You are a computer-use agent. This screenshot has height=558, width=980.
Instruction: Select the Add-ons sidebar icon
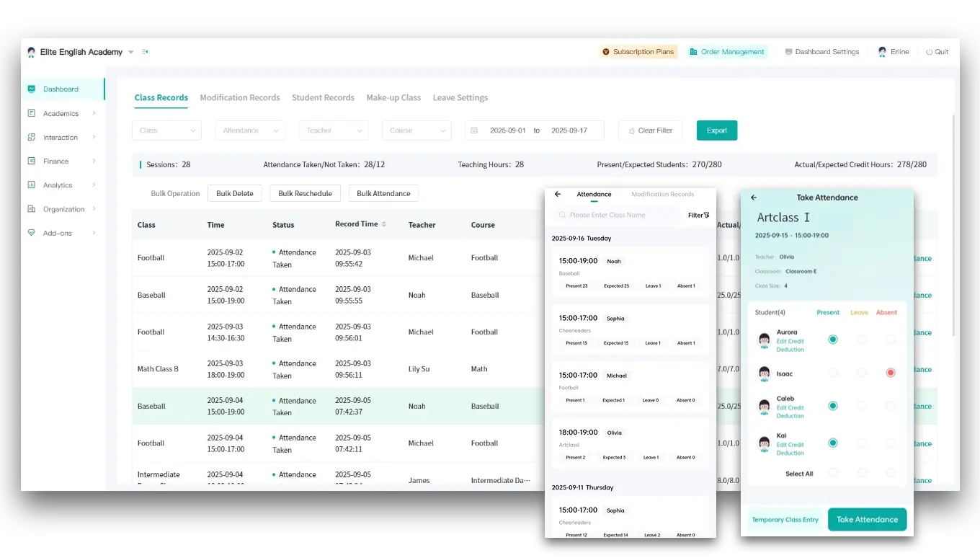[x=30, y=233]
